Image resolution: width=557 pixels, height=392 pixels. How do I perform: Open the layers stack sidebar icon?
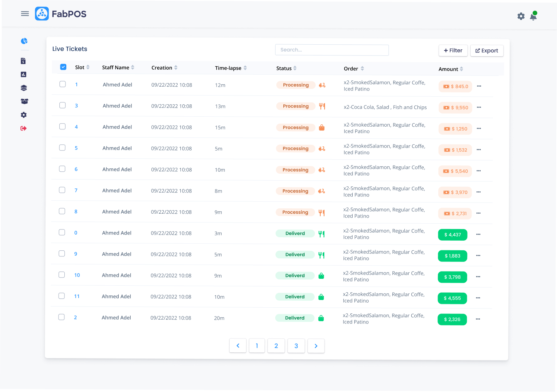[24, 88]
